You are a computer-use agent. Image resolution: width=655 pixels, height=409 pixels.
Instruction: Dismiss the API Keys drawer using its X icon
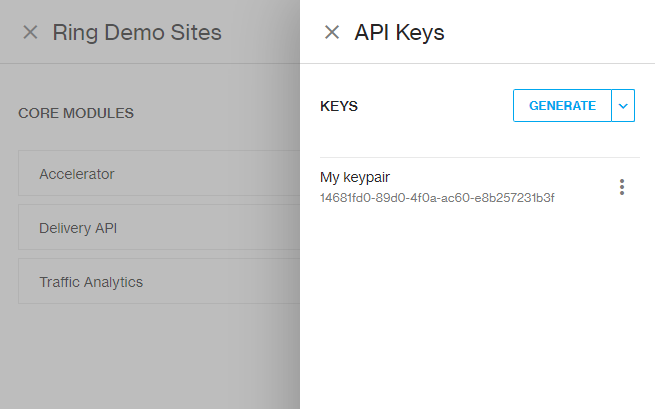click(x=332, y=32)
